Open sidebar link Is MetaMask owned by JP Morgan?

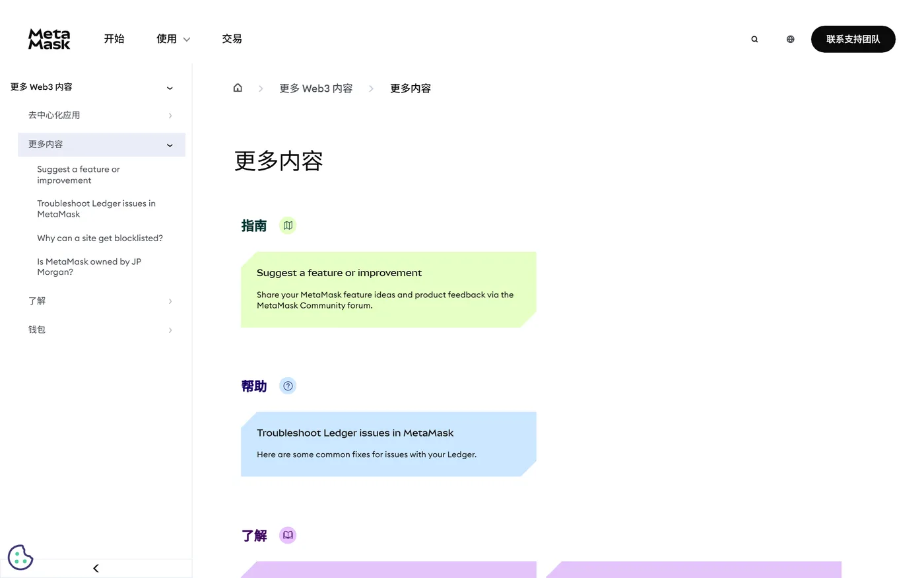[x=89, y=266]
